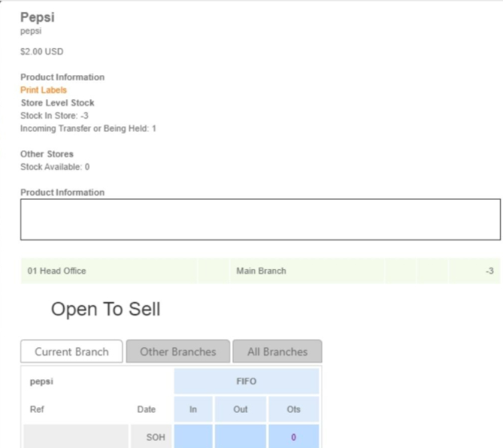503x448 pixels.
Task: Click the In column header
Action: [x=192, y=410]
